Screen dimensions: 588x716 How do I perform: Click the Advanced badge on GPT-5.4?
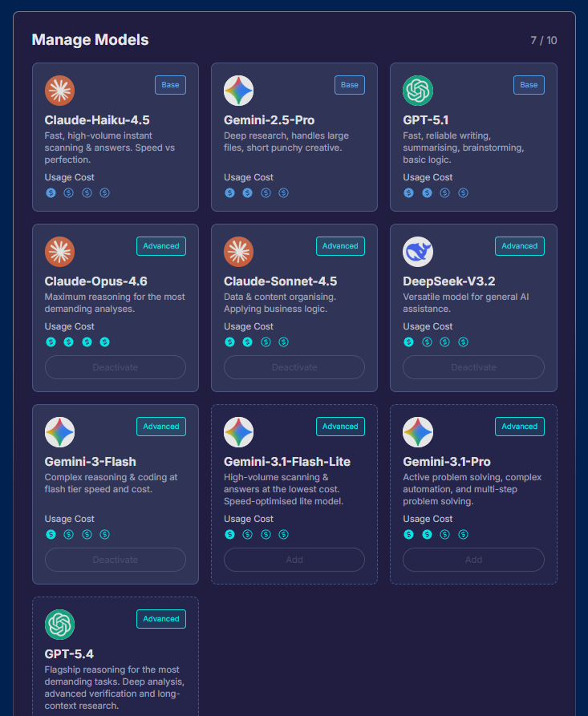pos(161,619)
